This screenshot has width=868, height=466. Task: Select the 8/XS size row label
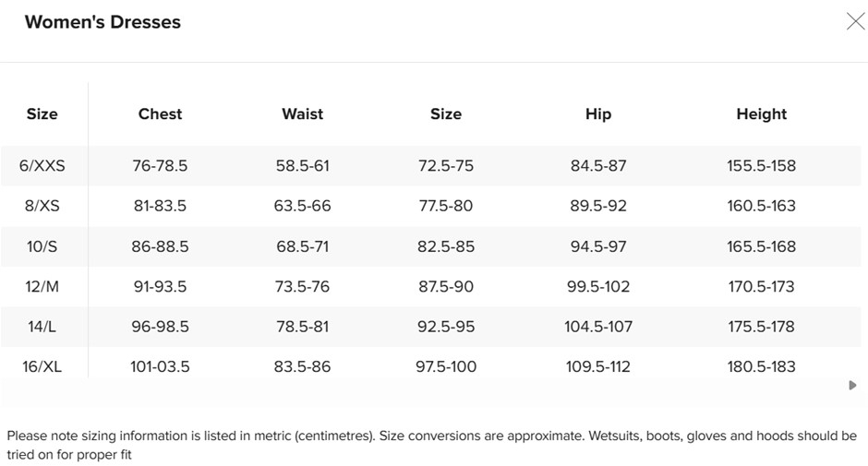coord(42,206)
